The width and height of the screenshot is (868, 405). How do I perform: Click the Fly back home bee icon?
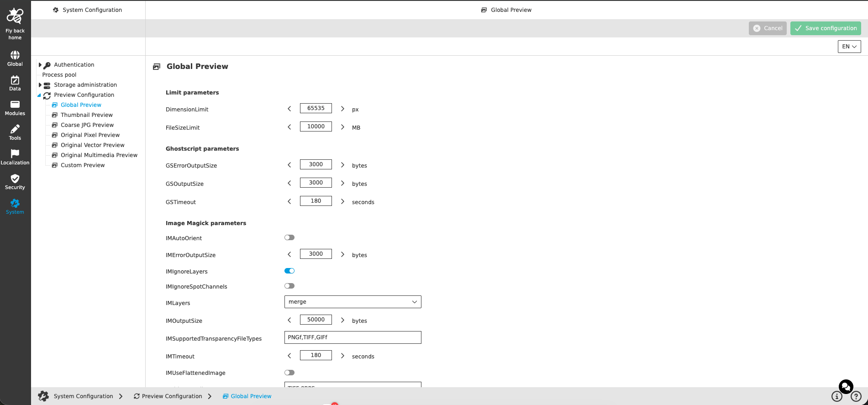(x=15, y=16)
